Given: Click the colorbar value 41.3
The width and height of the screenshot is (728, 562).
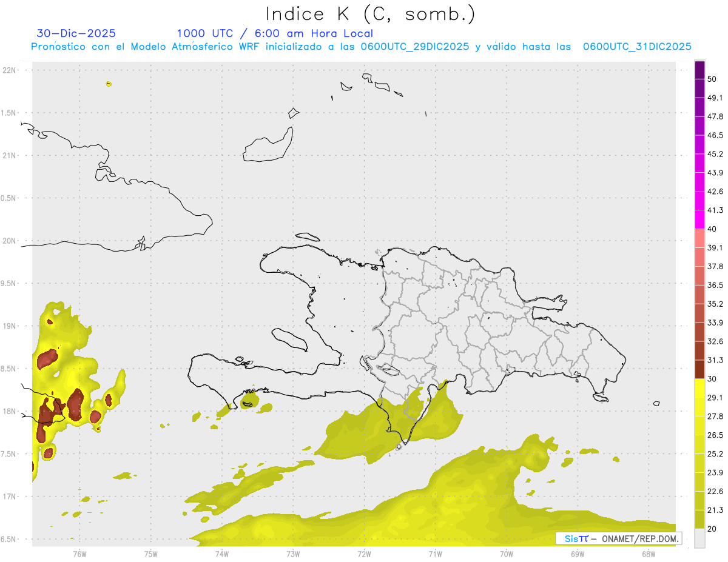Looking at the screenshot, I should point(716,210).
